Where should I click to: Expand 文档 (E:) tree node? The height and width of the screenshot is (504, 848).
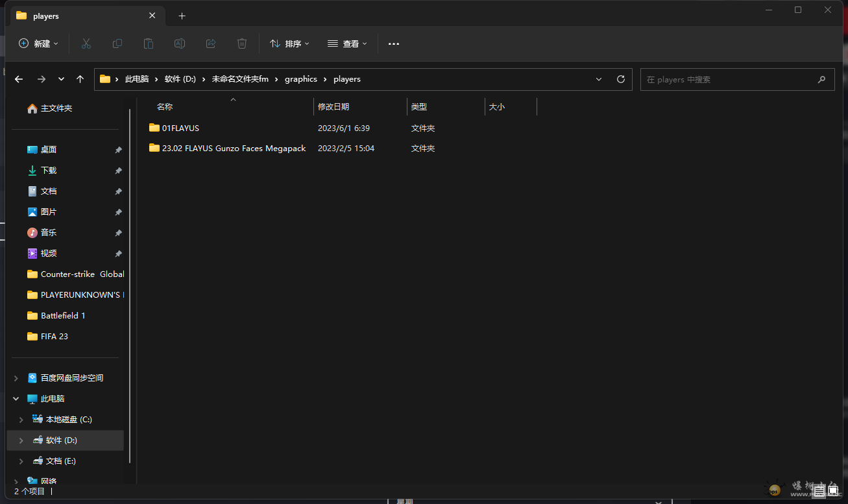[21, 461]
